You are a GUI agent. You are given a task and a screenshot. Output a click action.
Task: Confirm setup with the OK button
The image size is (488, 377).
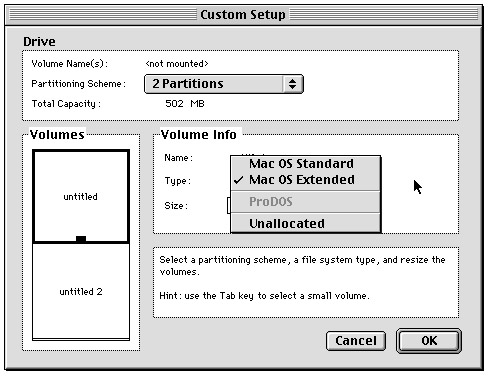coord(429,341)
